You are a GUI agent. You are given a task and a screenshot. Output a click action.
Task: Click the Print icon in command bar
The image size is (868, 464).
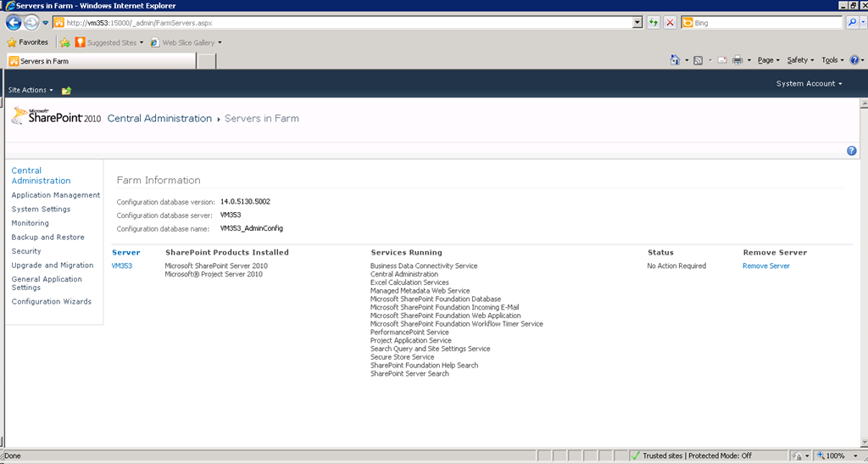click(x=737, y=60)
